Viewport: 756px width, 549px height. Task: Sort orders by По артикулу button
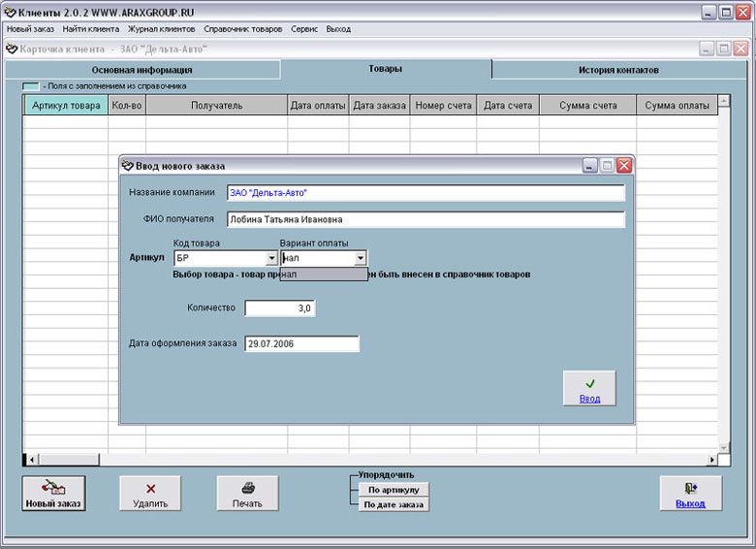(x=393, y=490)
